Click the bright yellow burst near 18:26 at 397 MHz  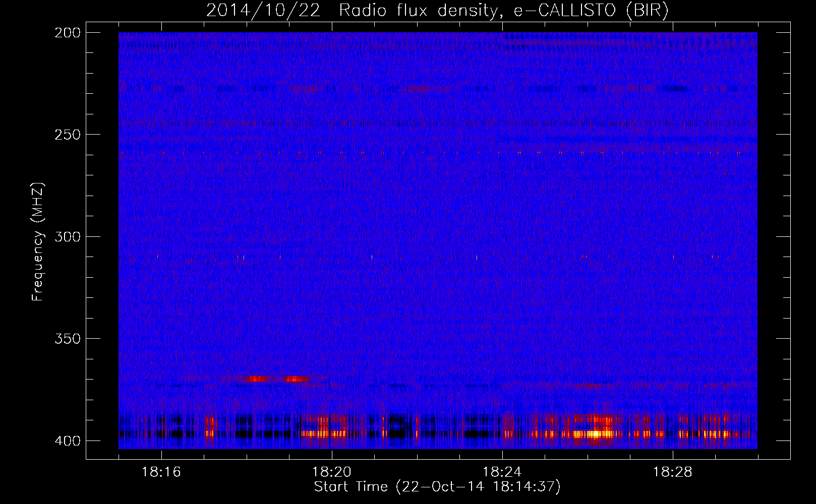pos(595,433)
